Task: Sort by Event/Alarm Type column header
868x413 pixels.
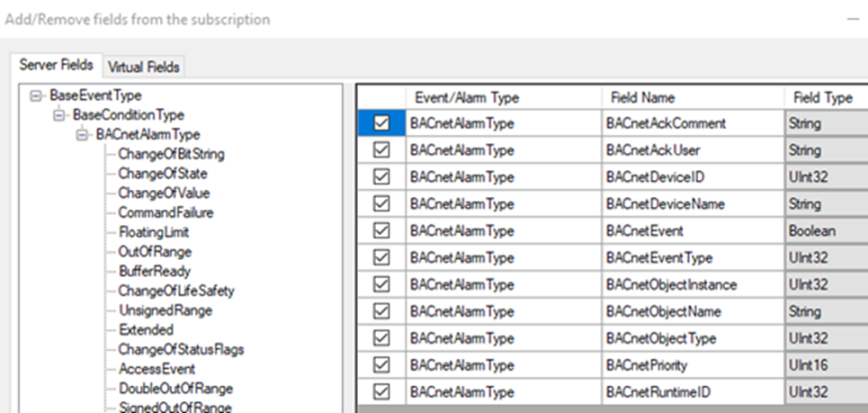Action: pos(504,99)
